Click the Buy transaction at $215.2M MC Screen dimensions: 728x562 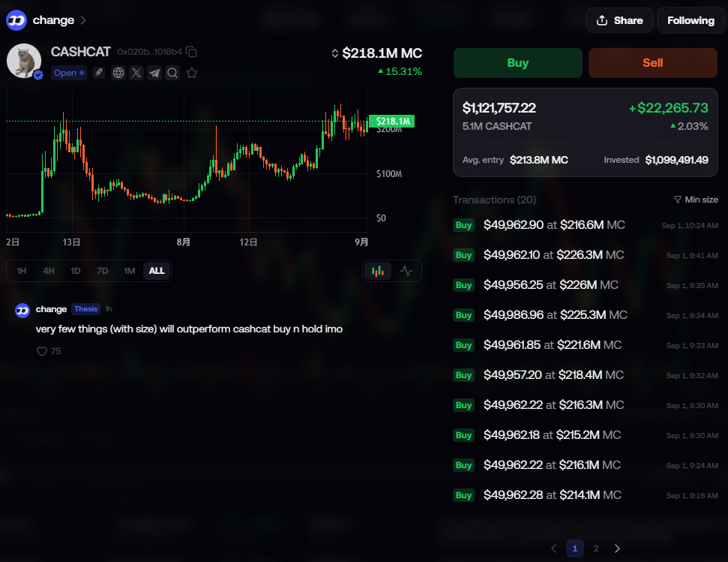pos(586,435)
